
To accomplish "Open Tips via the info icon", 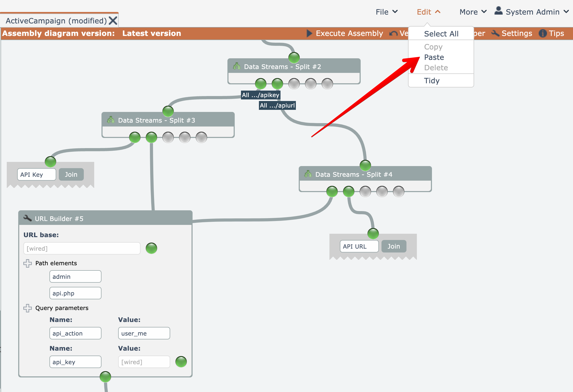I will tap(543, 33).
